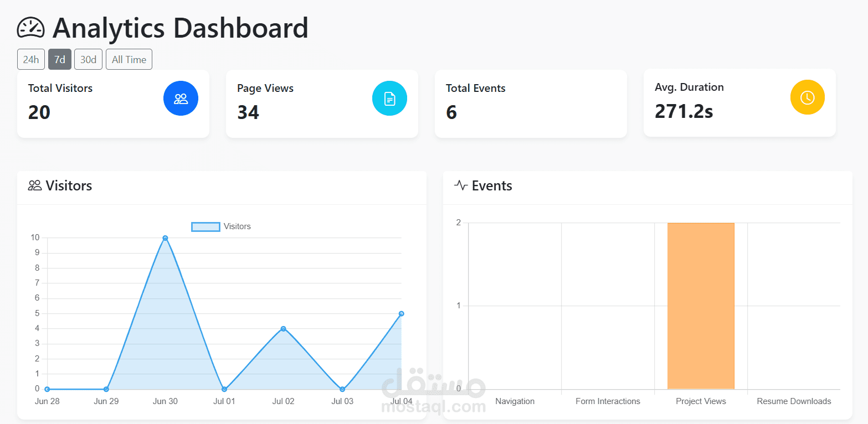Click the Jul 02 data point at 4

tap(283, 329)
